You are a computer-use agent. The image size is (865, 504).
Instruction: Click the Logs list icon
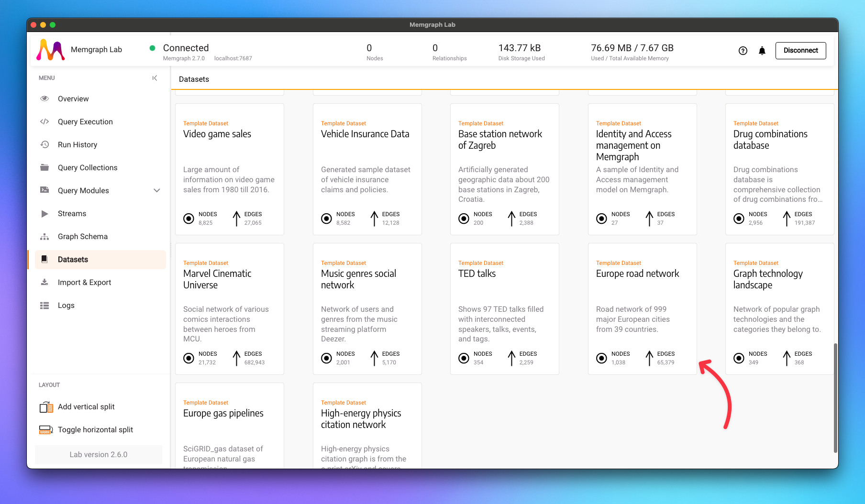click(x=44, y=306)
